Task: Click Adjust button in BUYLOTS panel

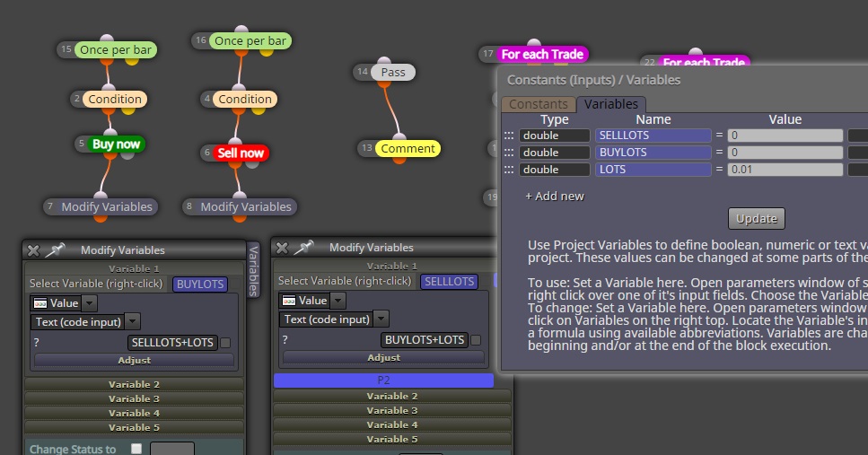Action: point(134,361)
